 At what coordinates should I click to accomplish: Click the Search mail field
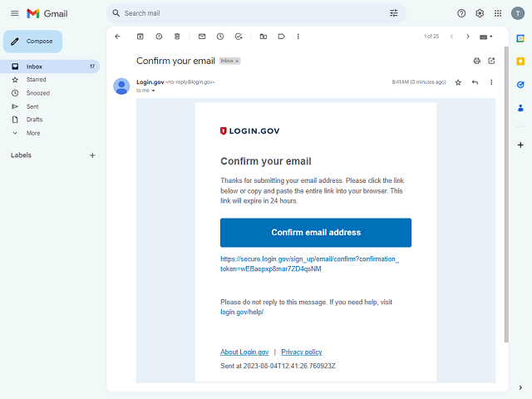click(x=256, y=13)
